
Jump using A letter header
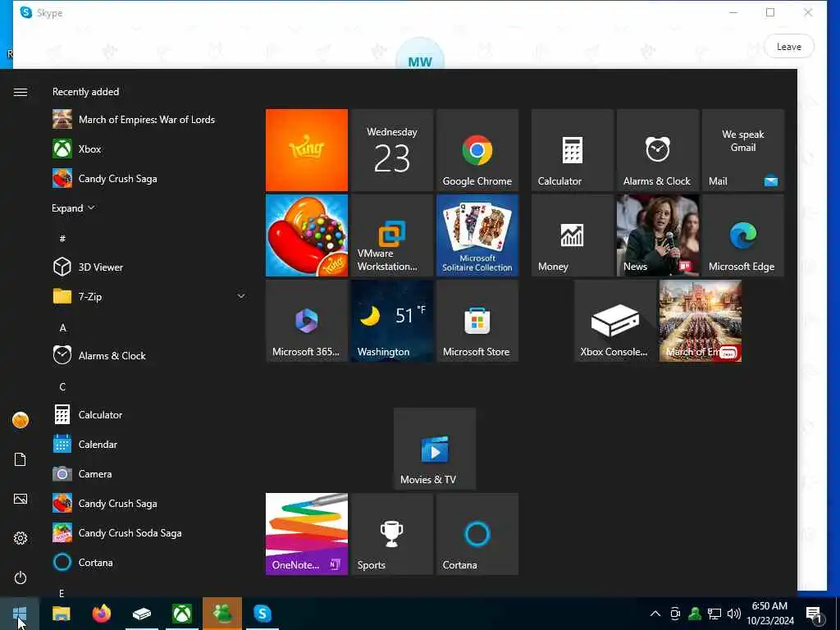tap(62, 327)
